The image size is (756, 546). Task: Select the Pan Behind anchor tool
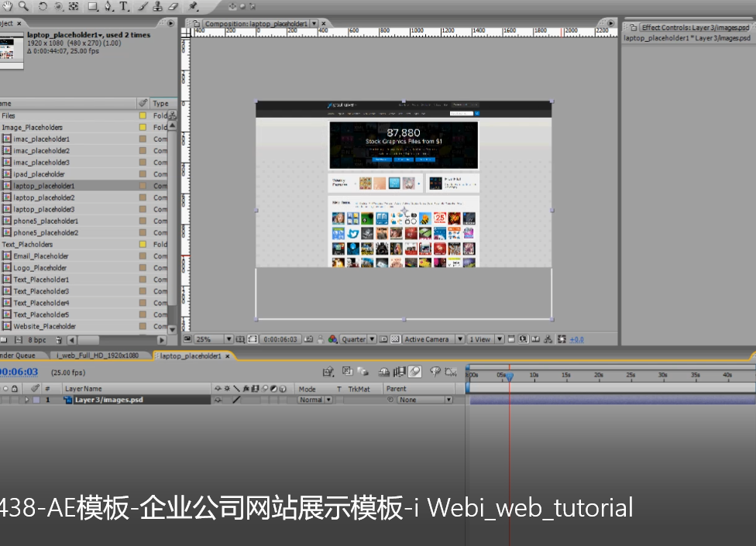point(74,6)
